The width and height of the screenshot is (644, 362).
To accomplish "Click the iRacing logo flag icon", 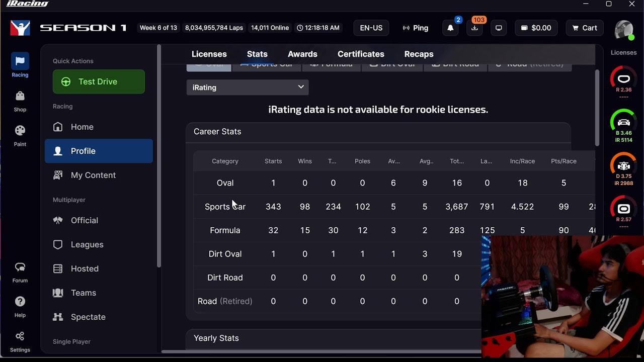I will tap(20, 28).
